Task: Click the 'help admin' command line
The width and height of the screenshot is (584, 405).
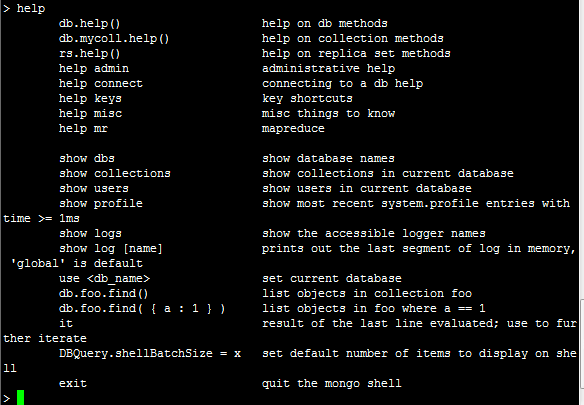Action: point(94,69)
